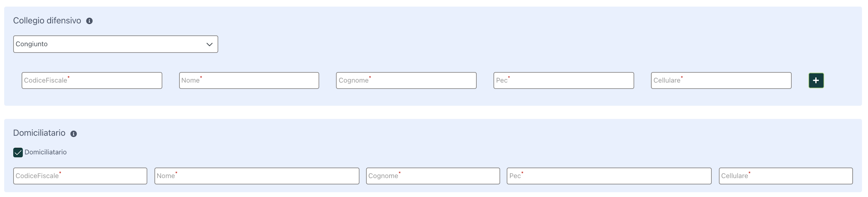Expand options using the dropdown chevron arrow
The height and width of the screenshot is (197, 868).
click(209, 44)
